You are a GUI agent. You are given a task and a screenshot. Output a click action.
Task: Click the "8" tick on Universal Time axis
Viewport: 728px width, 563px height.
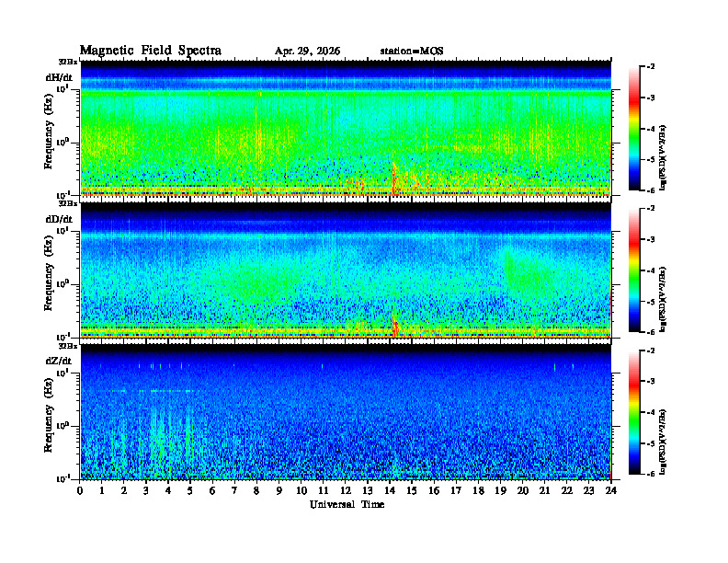coord(256,491)
